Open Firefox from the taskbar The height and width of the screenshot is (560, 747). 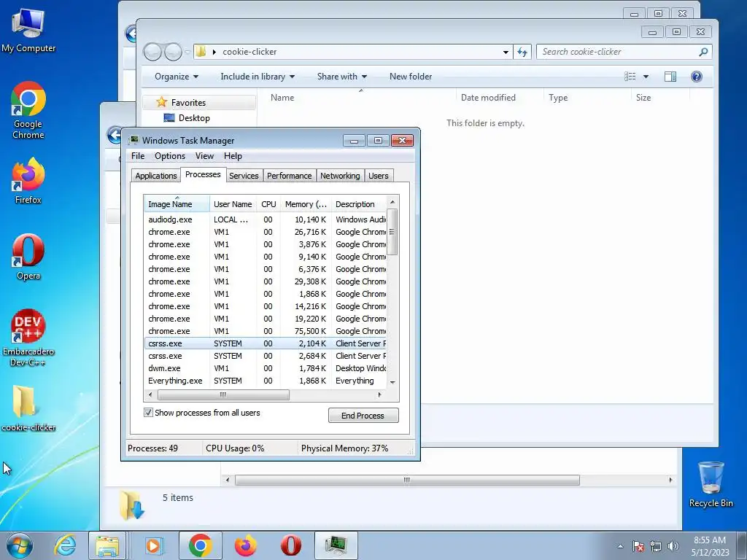pos(245,545)
